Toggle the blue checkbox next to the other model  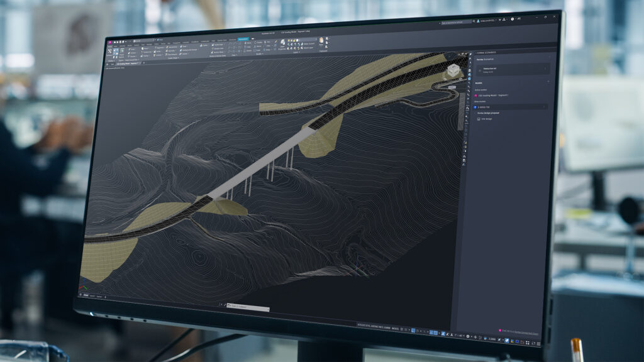point(475,107)
